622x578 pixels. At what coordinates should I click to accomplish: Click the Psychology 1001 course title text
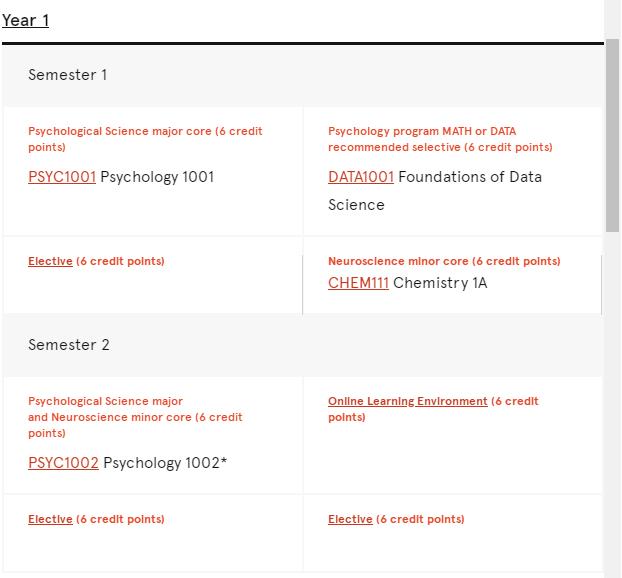point(157,177)
